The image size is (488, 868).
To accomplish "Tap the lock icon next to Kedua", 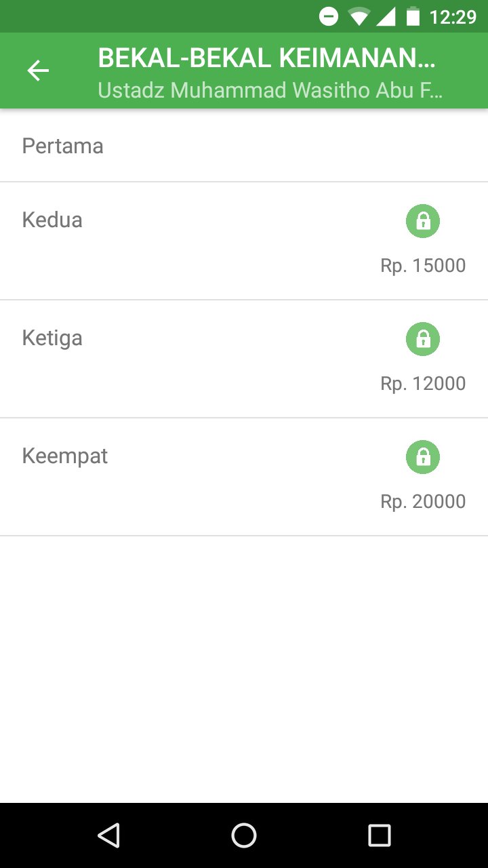I will 423,221.
